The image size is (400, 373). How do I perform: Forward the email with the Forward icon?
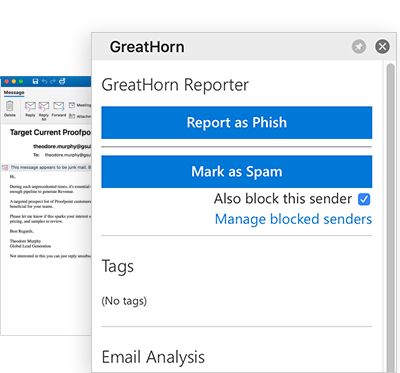point(59,106)
